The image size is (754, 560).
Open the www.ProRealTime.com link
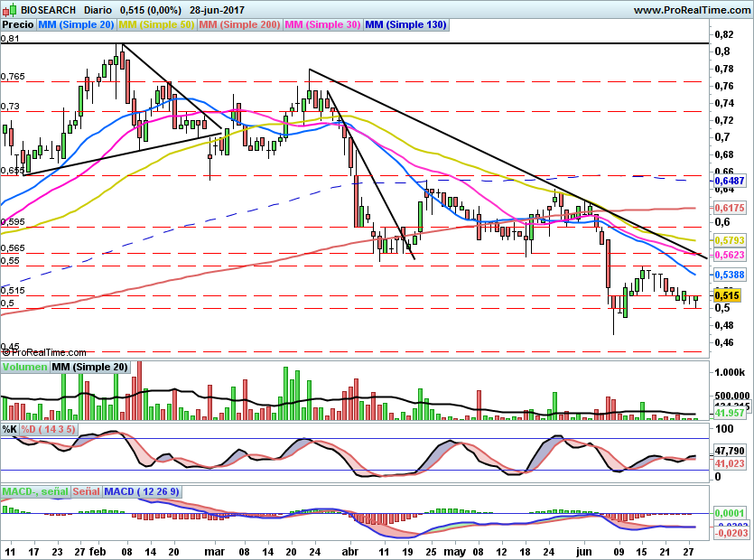coord(691,10)
